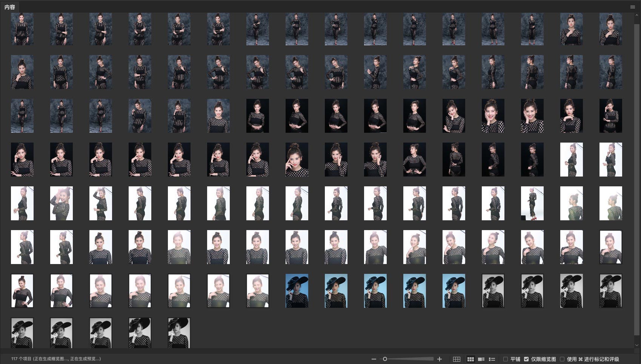The height and width of the screenshot is (364, 641).
Task: Switch to thumbnail grid view
Action: point(470,359)
